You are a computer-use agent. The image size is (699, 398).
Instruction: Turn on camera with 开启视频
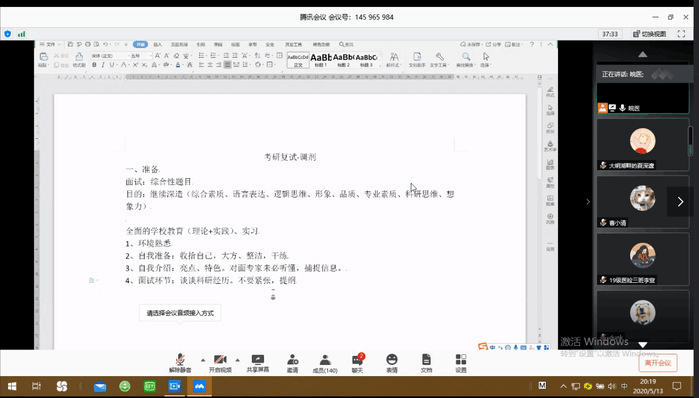pyautogui.click(x=220, y=363)
